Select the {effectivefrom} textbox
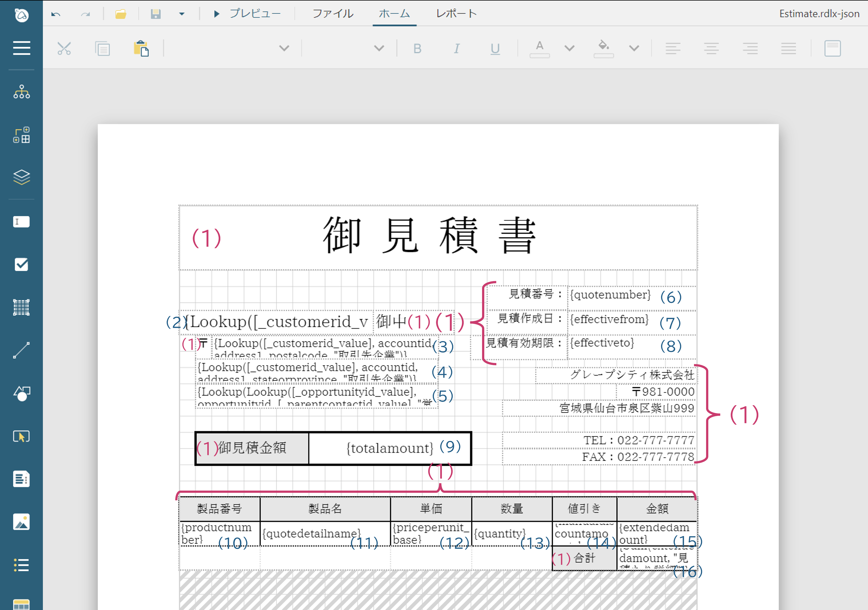Image resolution: width=868 pixels, height=610 pixels. coord(631,323)
